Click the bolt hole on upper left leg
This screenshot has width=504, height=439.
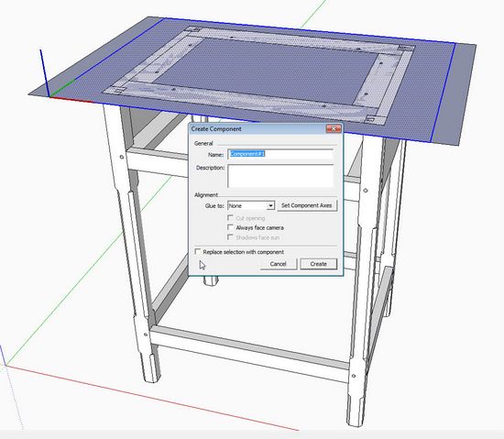point(122,157)
